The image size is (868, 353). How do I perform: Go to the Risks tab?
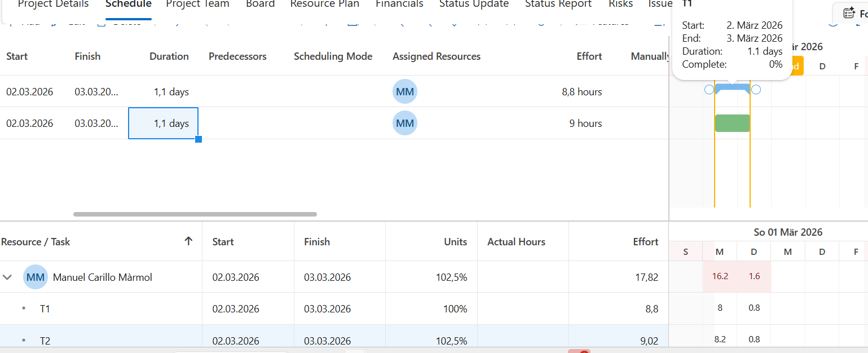click(620, 5)
